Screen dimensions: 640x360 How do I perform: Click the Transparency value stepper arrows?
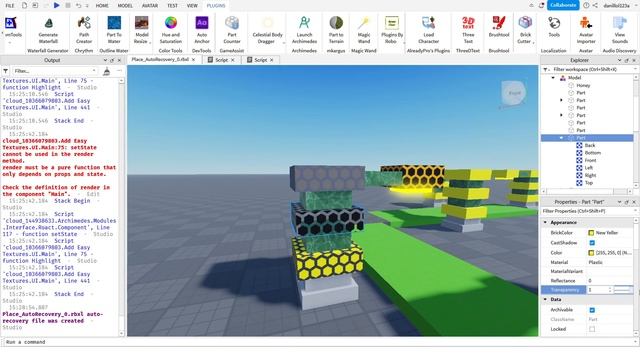(x=610, y=290)
